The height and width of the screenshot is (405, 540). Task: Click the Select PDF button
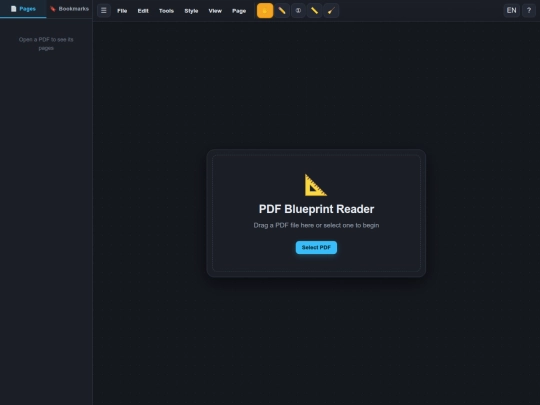click(316, 247)
